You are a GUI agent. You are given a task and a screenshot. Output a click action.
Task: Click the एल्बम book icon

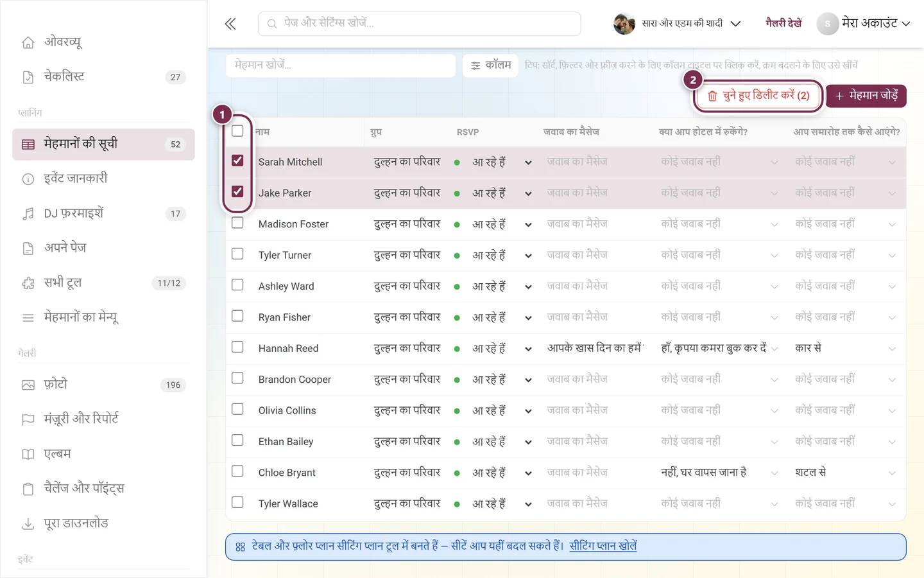(28, 455)
